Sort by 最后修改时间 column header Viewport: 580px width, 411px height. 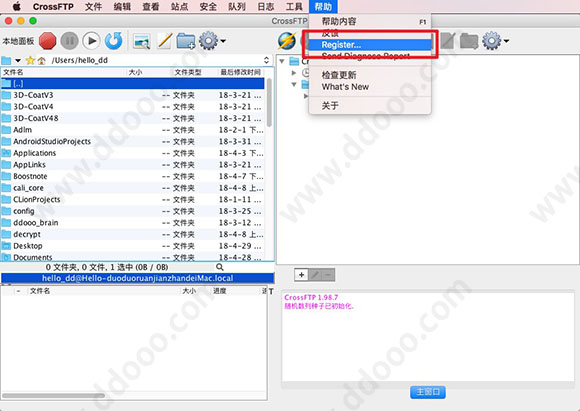[x=240, y=72]
